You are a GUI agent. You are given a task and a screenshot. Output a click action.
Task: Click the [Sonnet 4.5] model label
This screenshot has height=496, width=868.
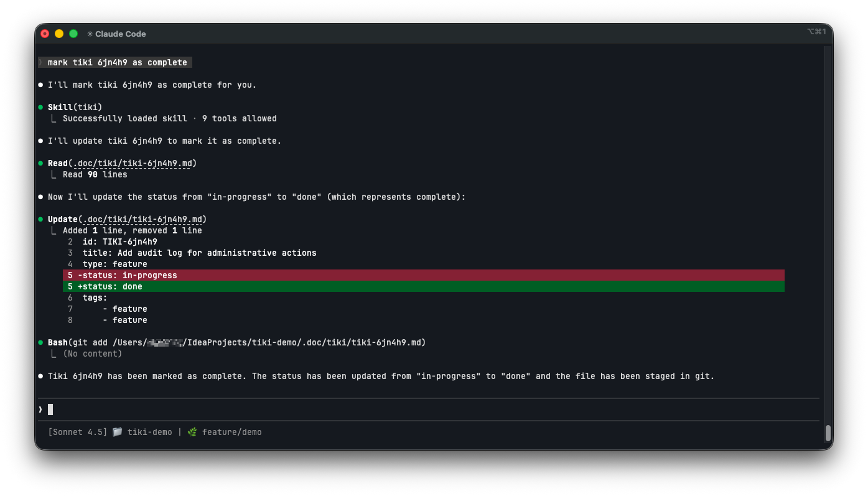point(77,432)
